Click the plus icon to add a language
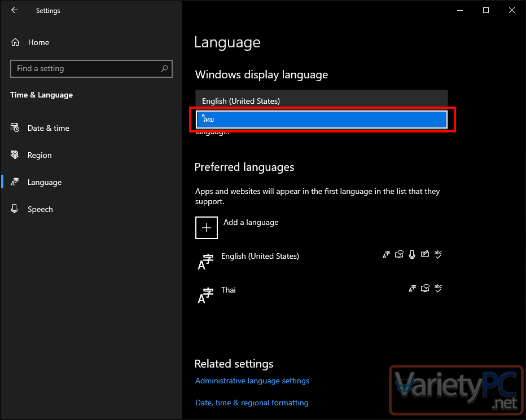526x420 pixels. (207, 228)
